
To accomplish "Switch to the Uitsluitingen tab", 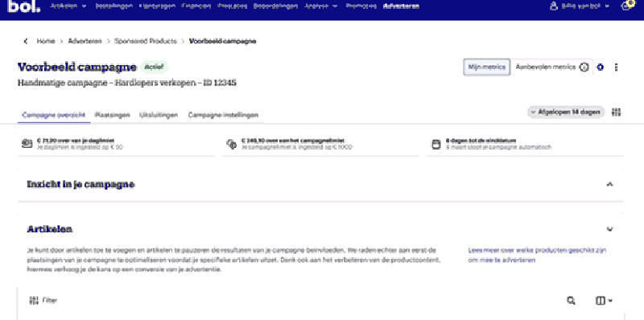I will [x=159, y=115].
